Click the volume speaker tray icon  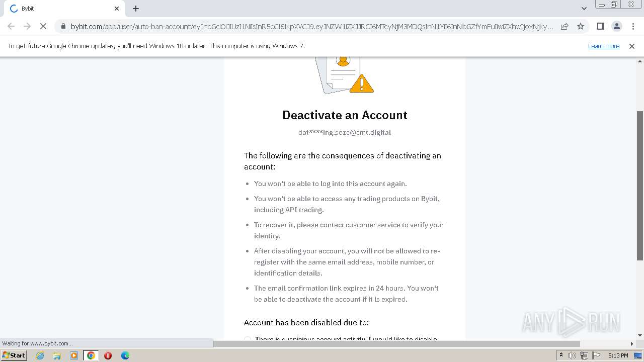pyautogui.click(x=572, y=355)
